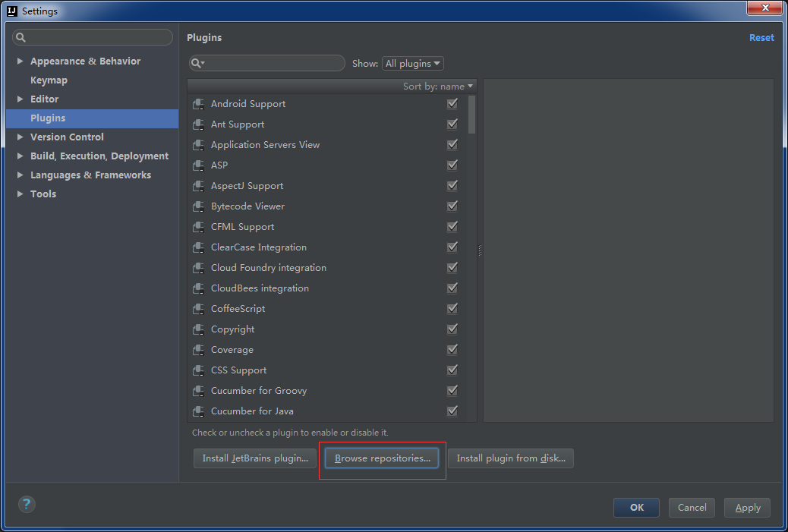The image size is (788, 532).
Task: Disable the CoffeeScript plugin checkbox
Action: pos(452,308)
